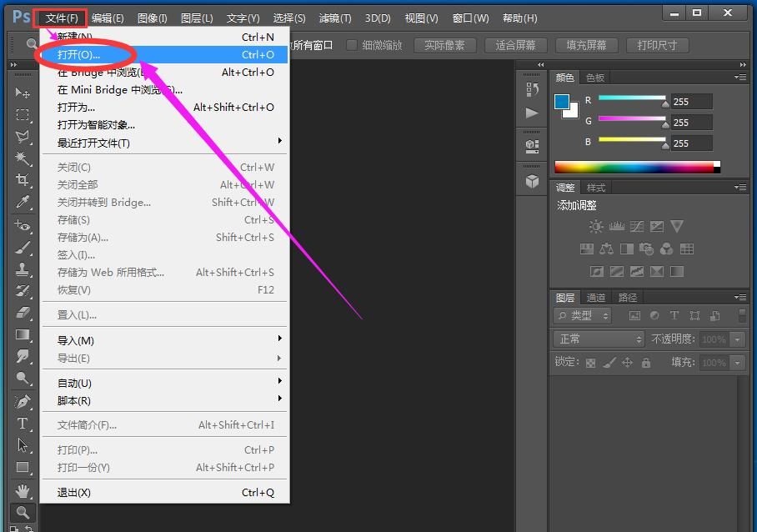Image resolution: width=757 pixels, height=532 pixels.
Task: Toggle lock all padlock
Action: point(646,363)
